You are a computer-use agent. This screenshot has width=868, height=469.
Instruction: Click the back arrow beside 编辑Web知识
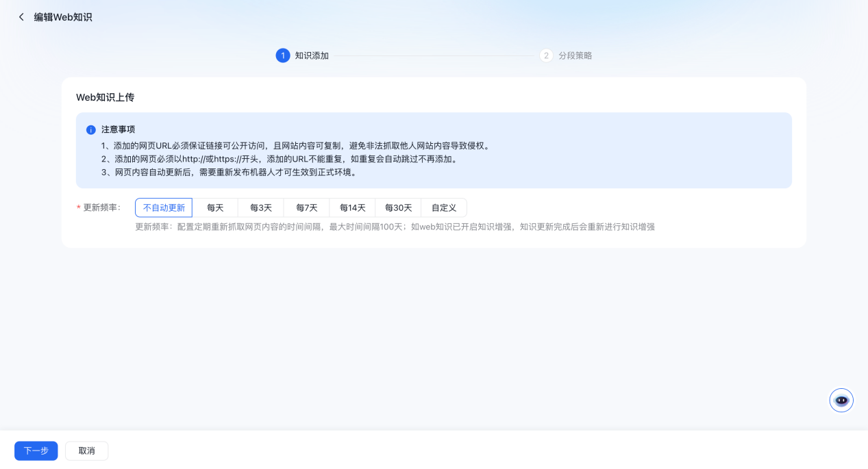click(x=21, y=16)
